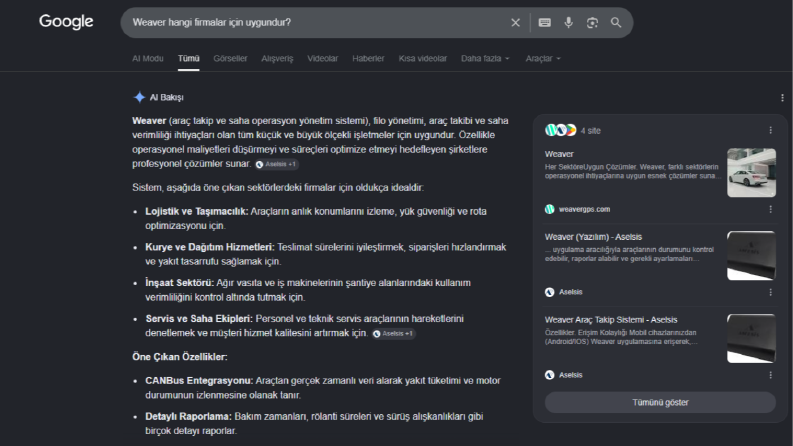Click thumbnail of Weaver Araç Takip Sistemi card
The height and width of the screenshot is (446, 793).
[752, 339]
